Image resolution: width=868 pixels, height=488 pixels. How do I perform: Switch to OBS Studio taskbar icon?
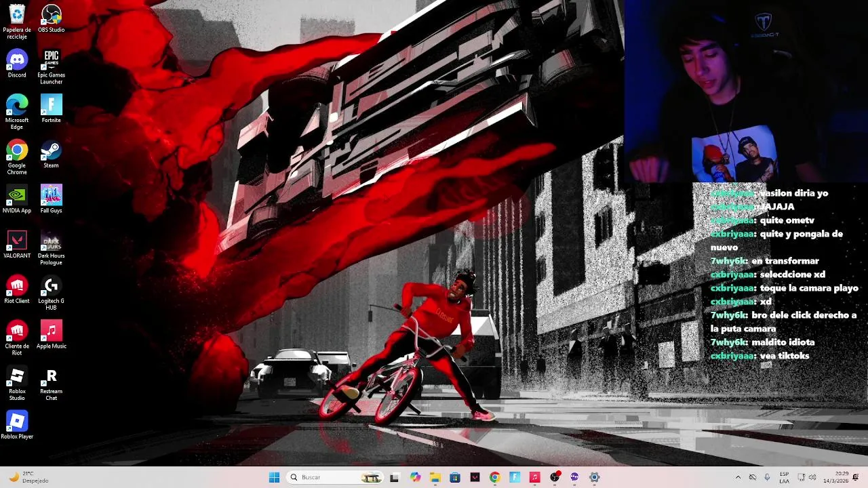[555, 477]
